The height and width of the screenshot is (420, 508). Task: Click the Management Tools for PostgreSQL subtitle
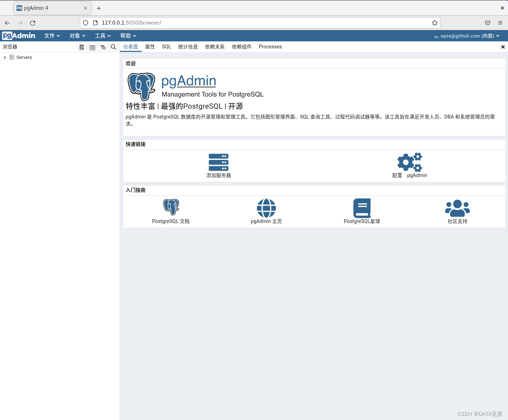pyautogui.click(x=212, y=94)
